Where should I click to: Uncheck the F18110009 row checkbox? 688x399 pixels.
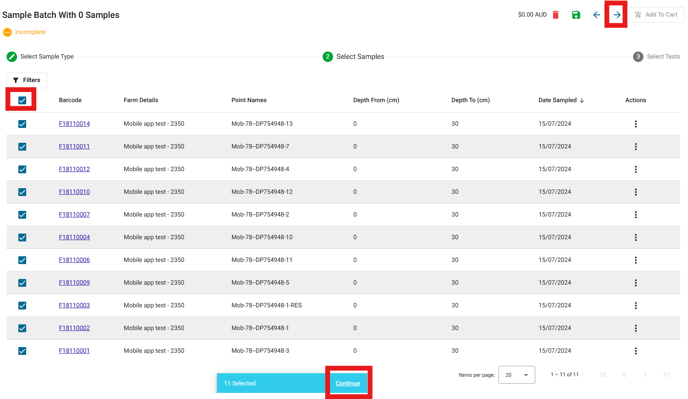coord(22,283)
